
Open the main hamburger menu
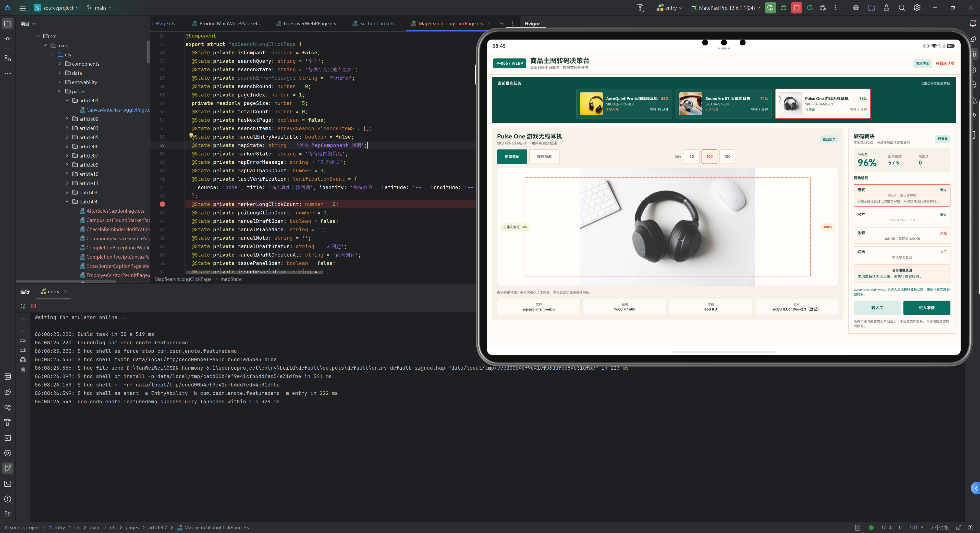[22, 8]
